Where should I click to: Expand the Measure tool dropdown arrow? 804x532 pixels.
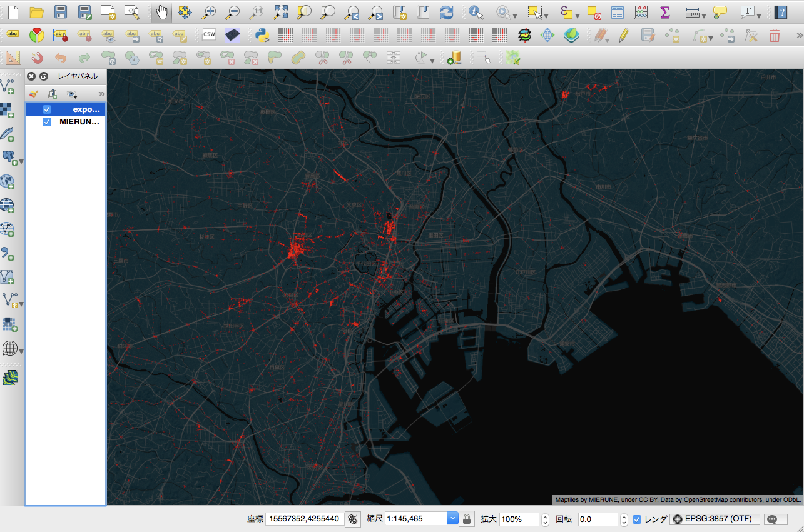pos(705,15)
